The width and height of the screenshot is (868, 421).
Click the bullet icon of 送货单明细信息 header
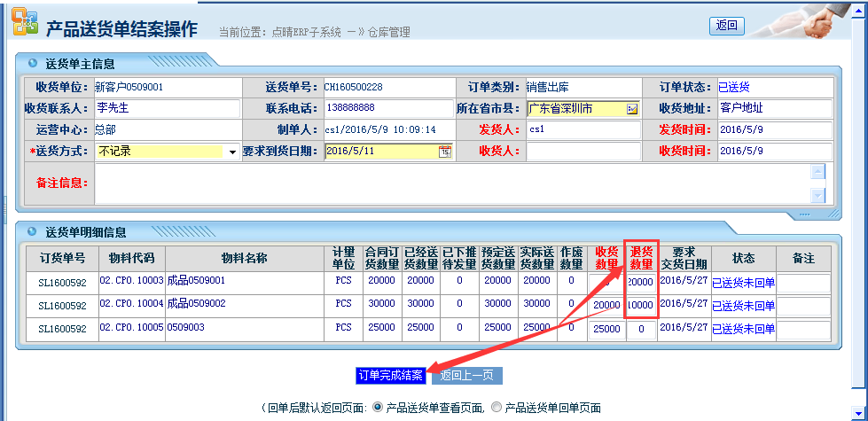click(33, 232)
